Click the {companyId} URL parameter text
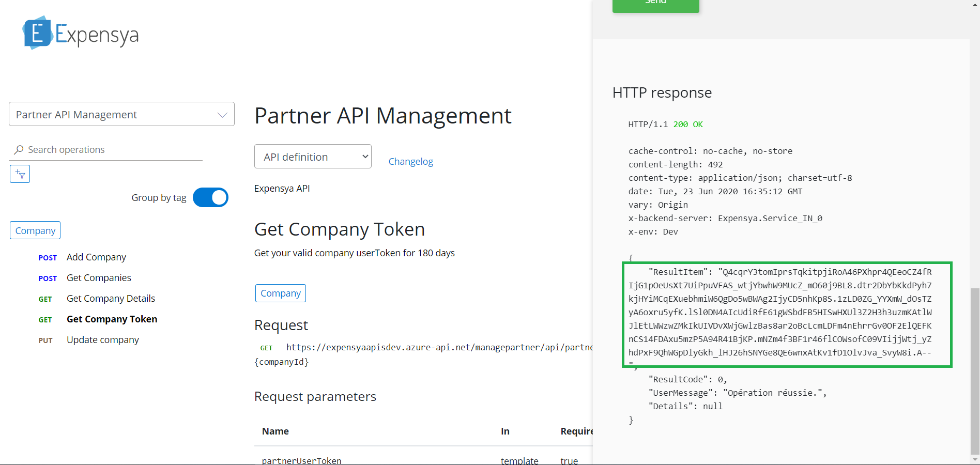This screenshot has height=465, width=980. (282, 362)
